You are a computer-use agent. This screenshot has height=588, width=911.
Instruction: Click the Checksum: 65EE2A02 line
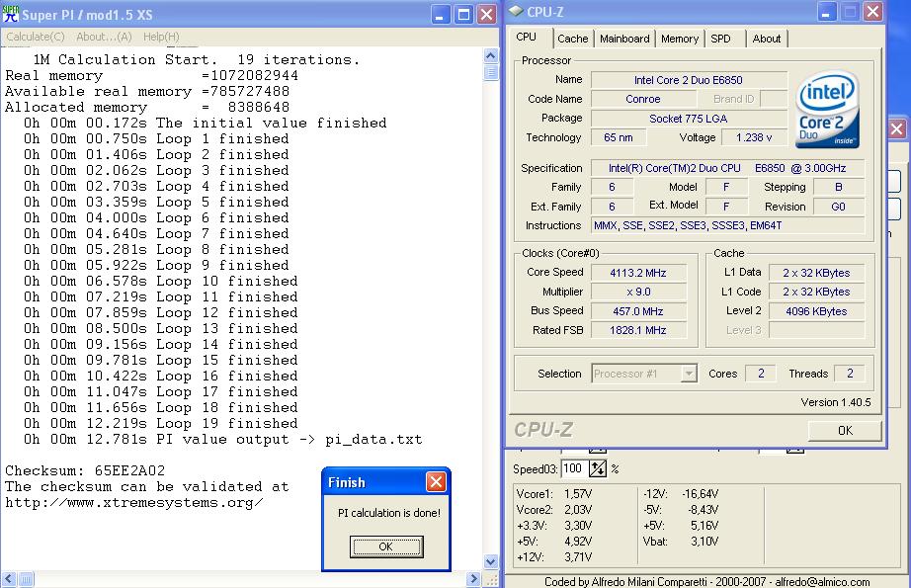85,470
